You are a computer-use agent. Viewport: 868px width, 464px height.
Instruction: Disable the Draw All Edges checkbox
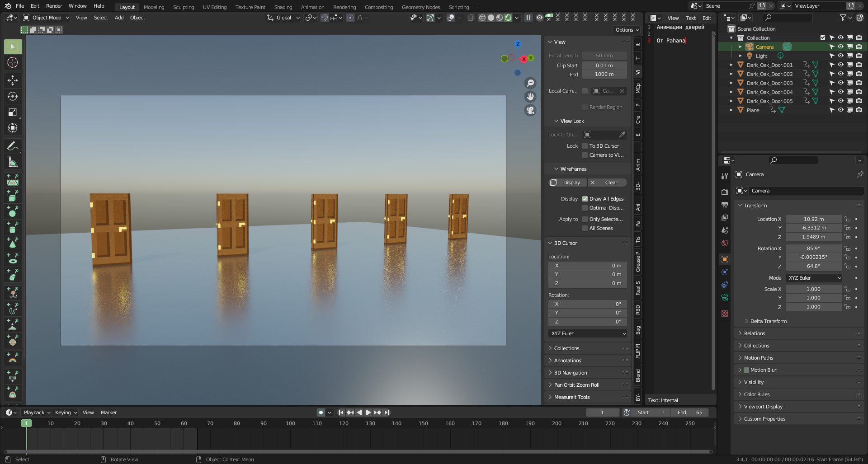point(585,199)
